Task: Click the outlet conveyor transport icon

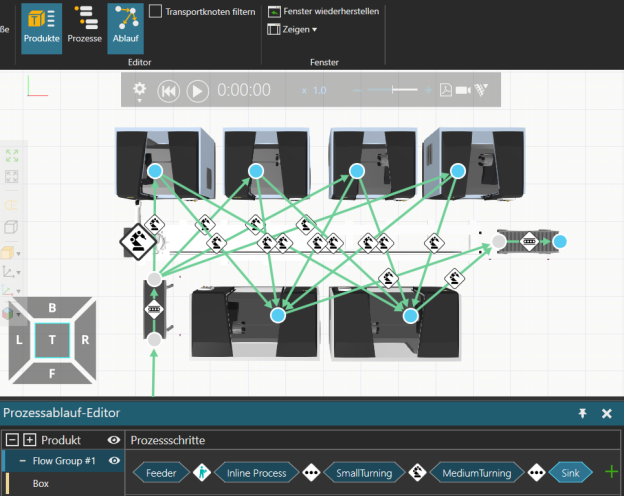Action: [x=529, y=242]
